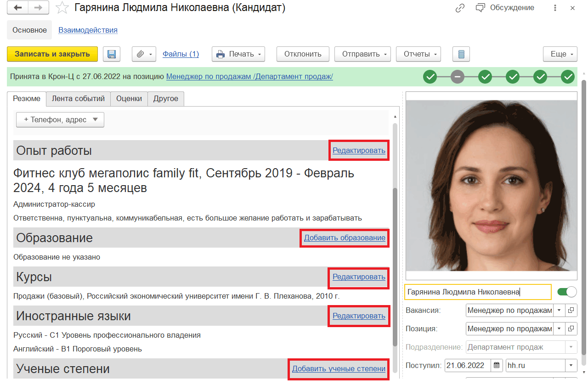The height and width of the screenshot is (385, 588).
Task: Click the last green checkmark stage circle
Action: pyautogui.click(x=569, y=77)
